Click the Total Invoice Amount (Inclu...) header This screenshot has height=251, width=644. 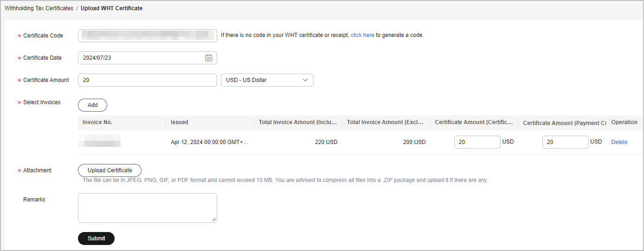click(298, 122)
